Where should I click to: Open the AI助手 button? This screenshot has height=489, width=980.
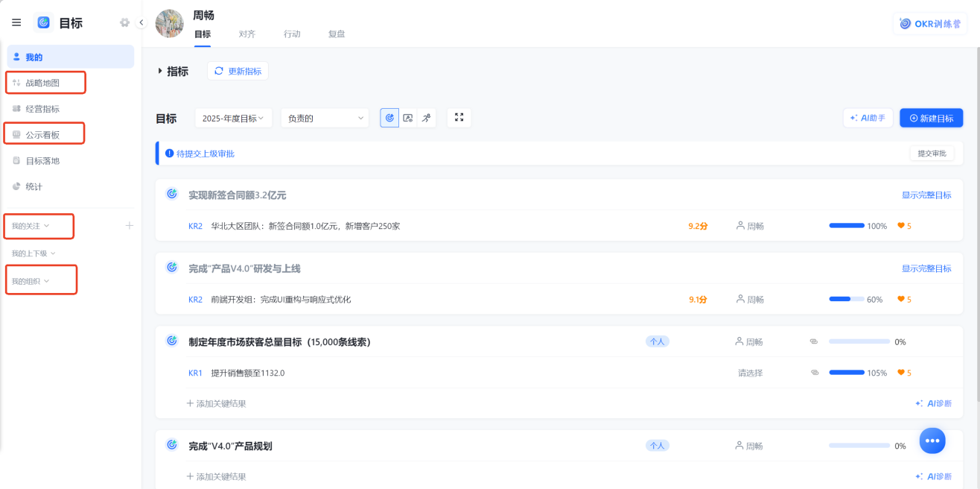click(x=868, y=118)
